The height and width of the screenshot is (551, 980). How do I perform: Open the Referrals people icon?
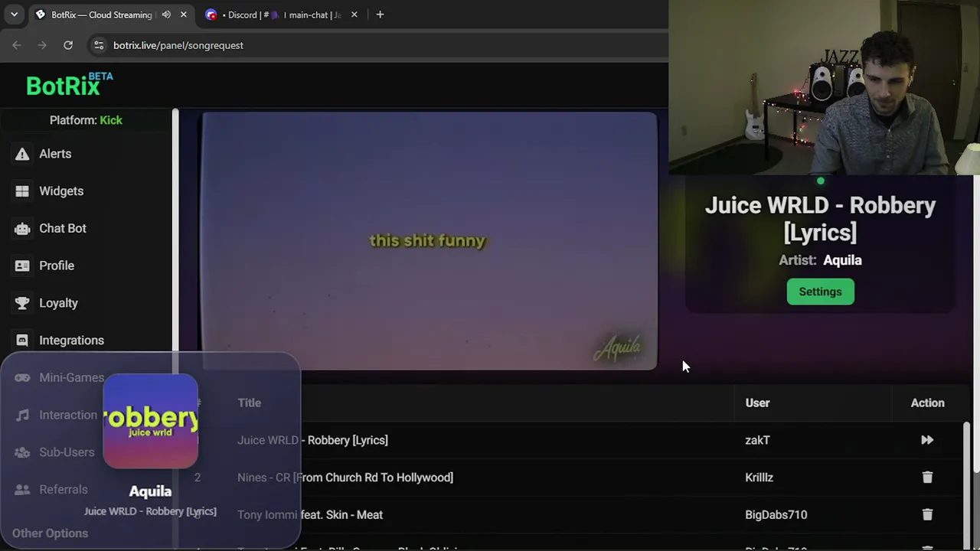(22, 490)
